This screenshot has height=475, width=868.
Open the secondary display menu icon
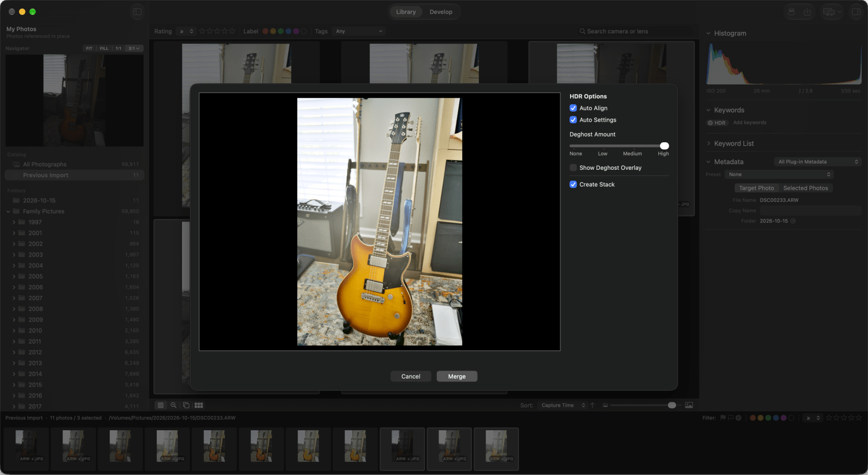831,11
